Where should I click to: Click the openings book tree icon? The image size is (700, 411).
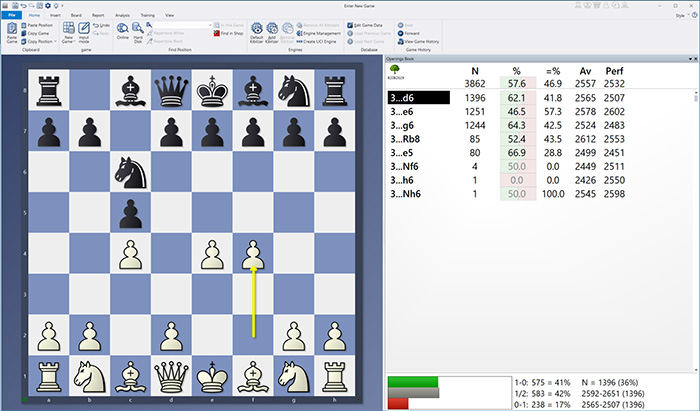pyautogui.click(x=396, y=73)
